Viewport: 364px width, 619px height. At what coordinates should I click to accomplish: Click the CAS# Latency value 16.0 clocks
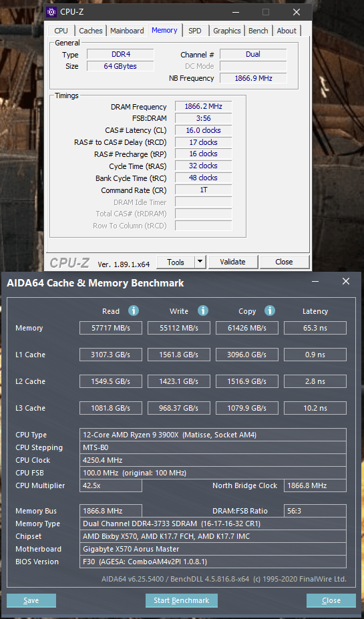point(203,130)
